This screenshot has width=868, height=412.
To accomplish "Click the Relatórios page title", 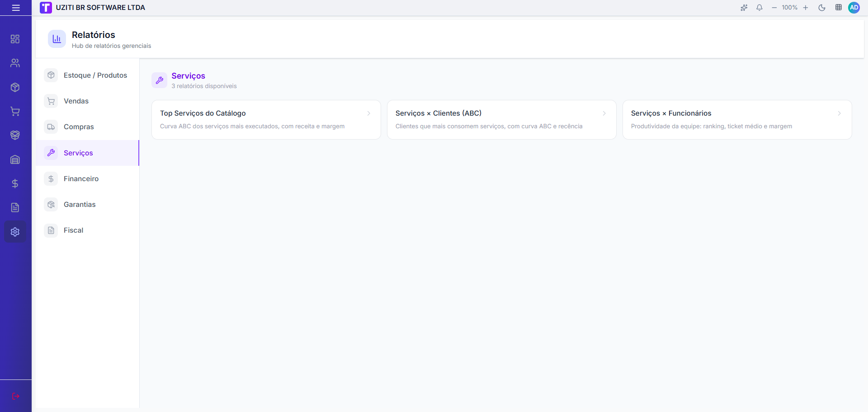I will point(94,35).
